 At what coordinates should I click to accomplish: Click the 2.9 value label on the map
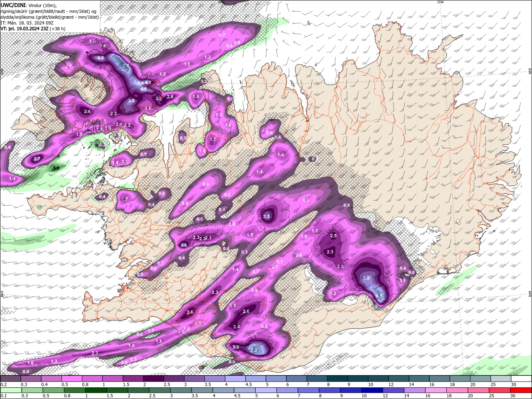coord(170,96)
